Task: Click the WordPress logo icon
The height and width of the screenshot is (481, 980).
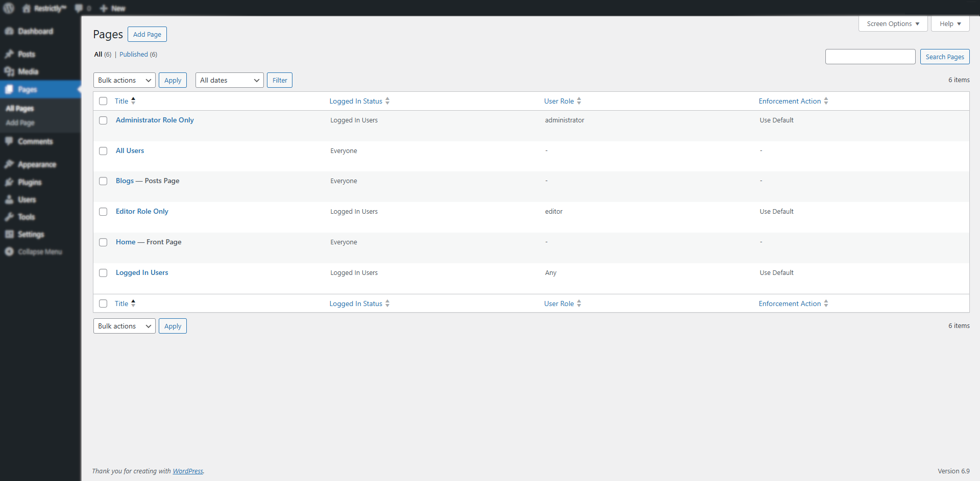Action: coord(9,8)
